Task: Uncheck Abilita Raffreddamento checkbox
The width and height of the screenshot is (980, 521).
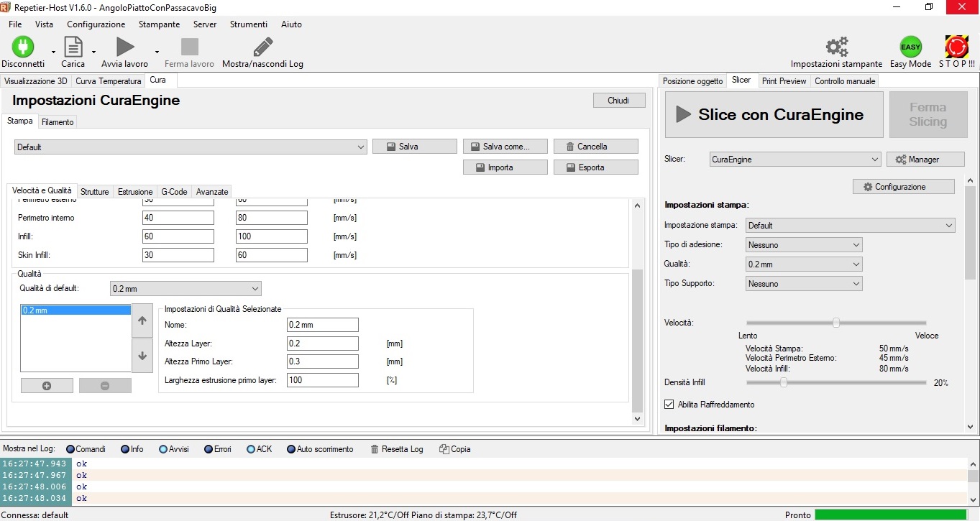Action: (x=669, y=405)
